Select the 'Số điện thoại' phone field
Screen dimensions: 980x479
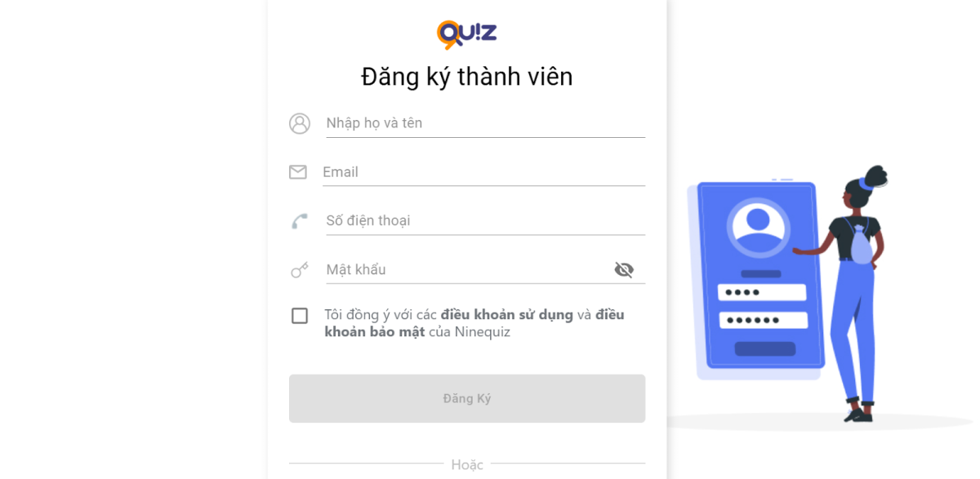tap(485, 221)
